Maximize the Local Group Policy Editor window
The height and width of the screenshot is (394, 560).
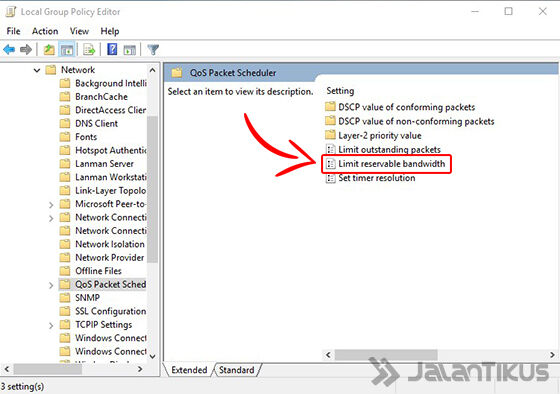click(x=509, y=11)
